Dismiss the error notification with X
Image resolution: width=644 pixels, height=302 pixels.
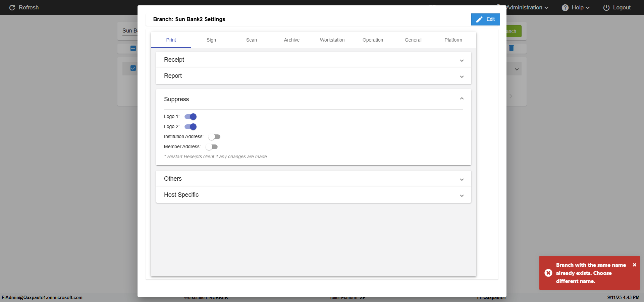(x=634, y=265)
